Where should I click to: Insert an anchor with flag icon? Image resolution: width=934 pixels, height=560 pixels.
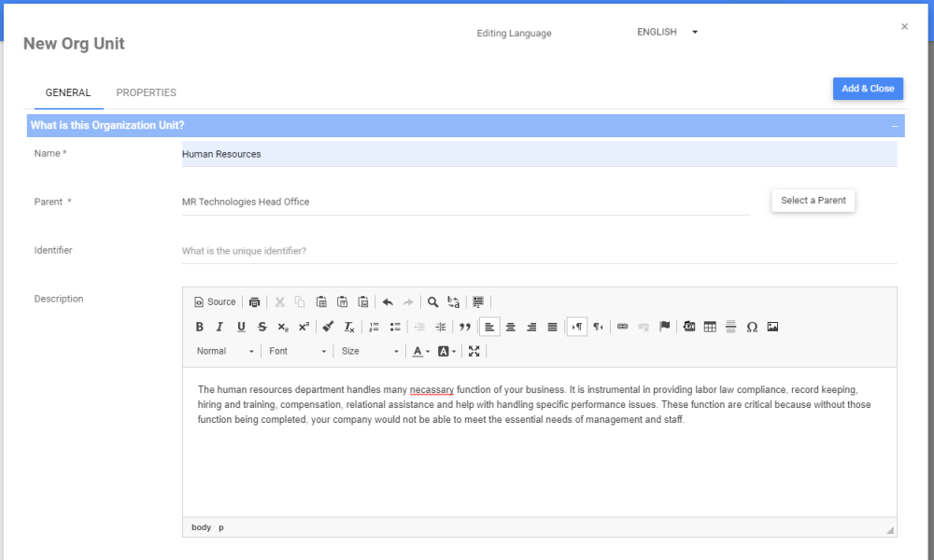665,327
